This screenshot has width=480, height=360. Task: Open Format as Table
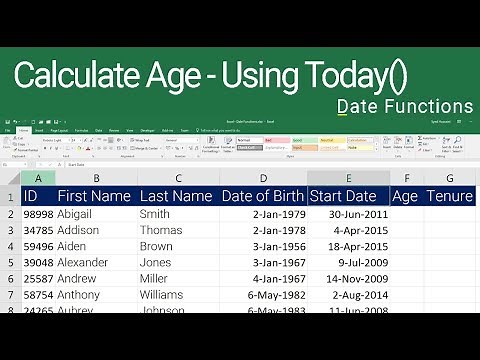(228, 144)
